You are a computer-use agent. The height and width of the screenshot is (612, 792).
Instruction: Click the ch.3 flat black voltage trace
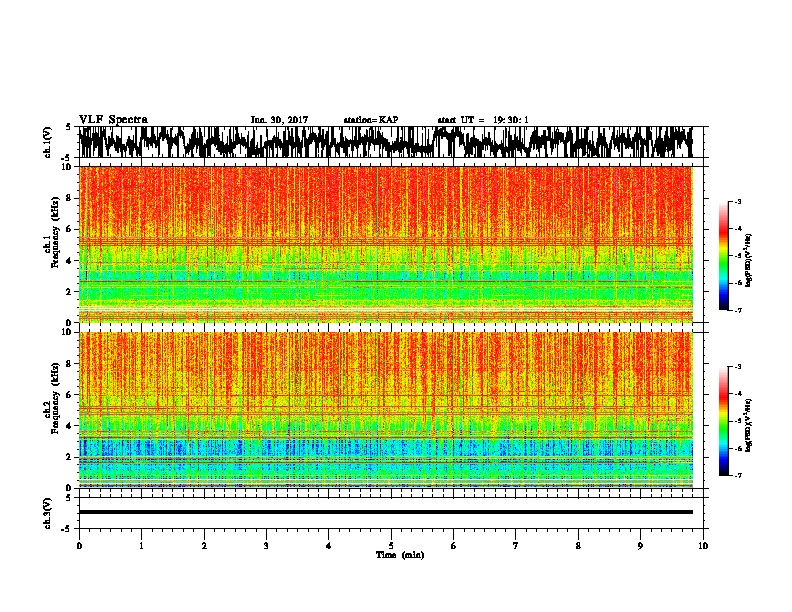tap(385, 512)
